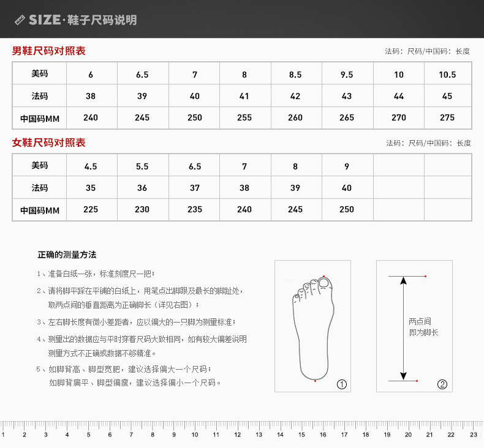Screen dimensions: 484x448
Task: Click the 10 mark on the bottom ruler
Action: 194,435
